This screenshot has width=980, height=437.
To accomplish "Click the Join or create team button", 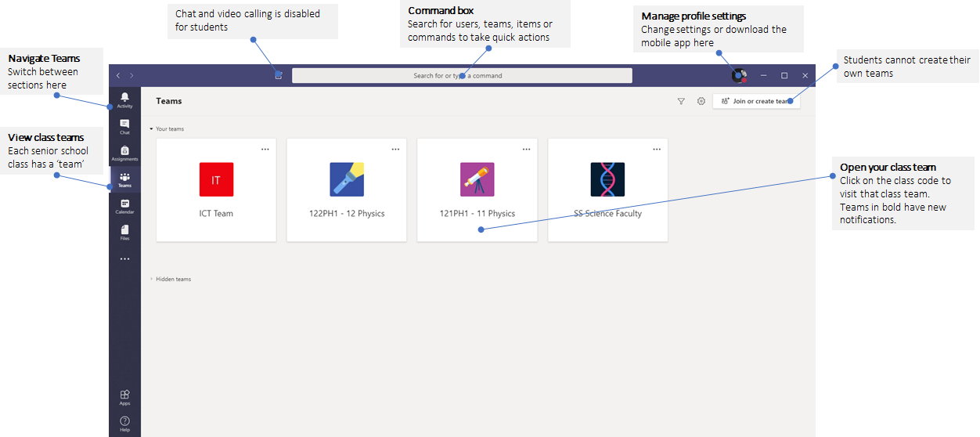I will (756, 101).
